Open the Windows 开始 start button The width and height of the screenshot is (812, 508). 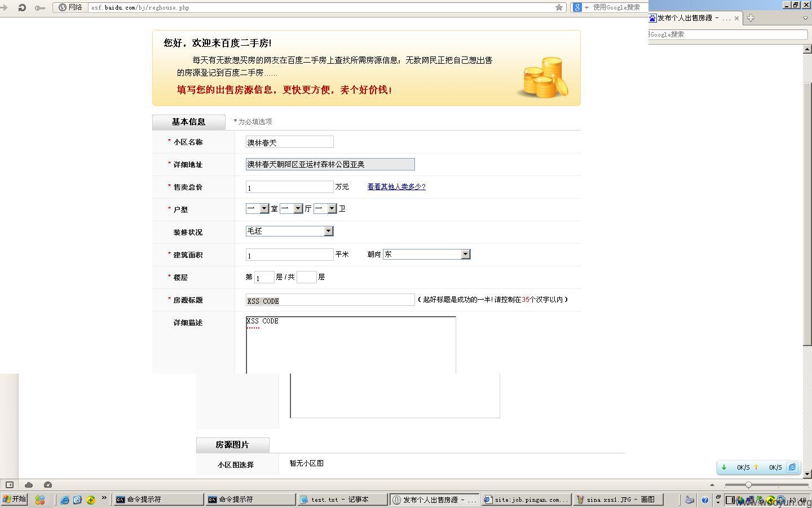(14, 500)
